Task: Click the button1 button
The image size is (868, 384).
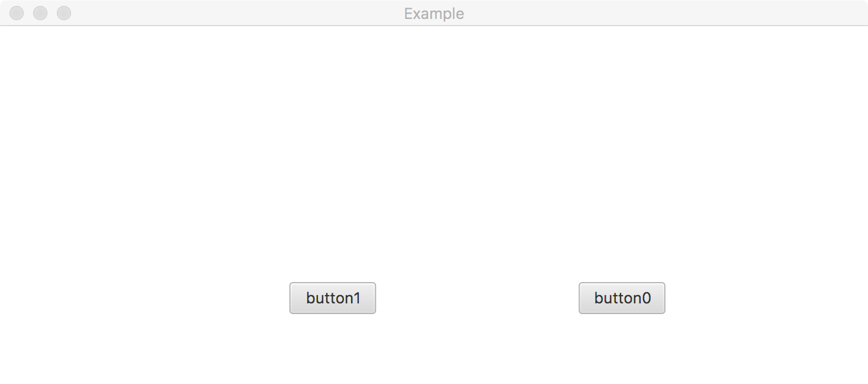Action: point(332,298)
